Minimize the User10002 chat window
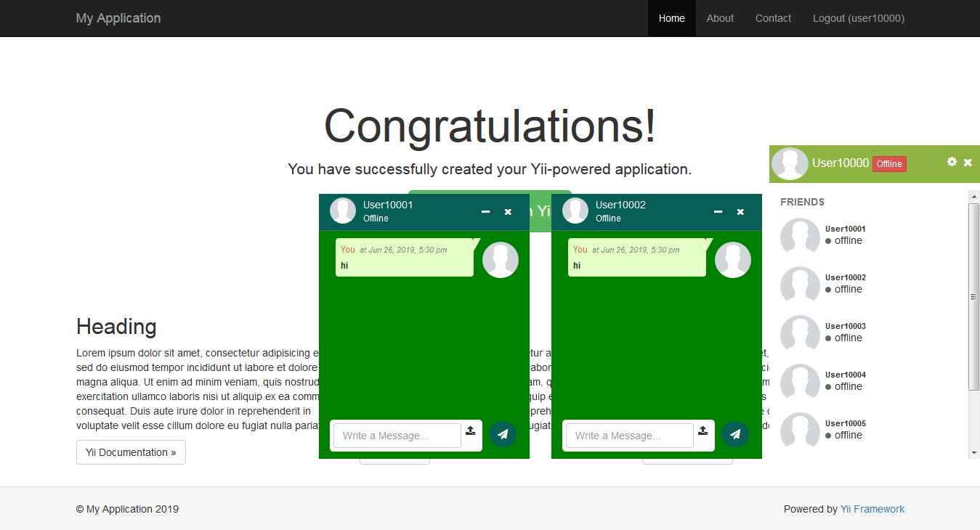 tap(718, 212)
